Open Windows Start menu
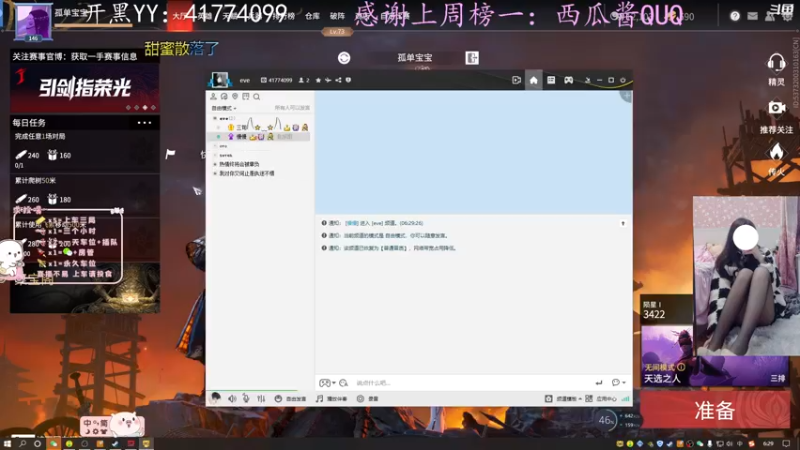This screenshot has height=450, width=800. (7, 444)
